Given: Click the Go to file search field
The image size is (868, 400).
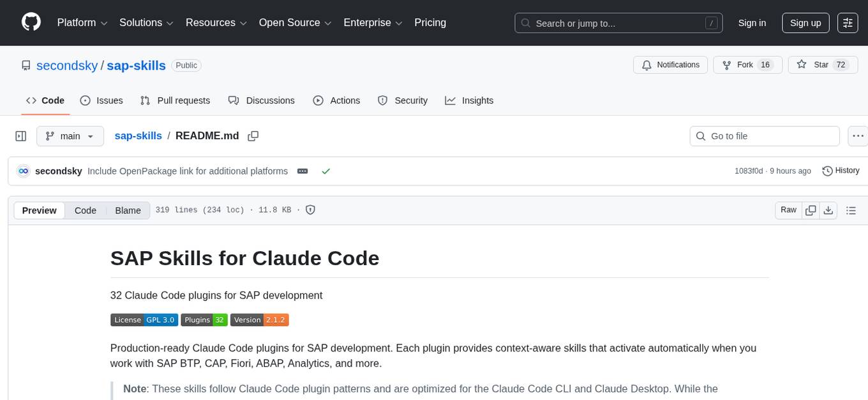Looking at the screenshot, I should tap(764, 135).
